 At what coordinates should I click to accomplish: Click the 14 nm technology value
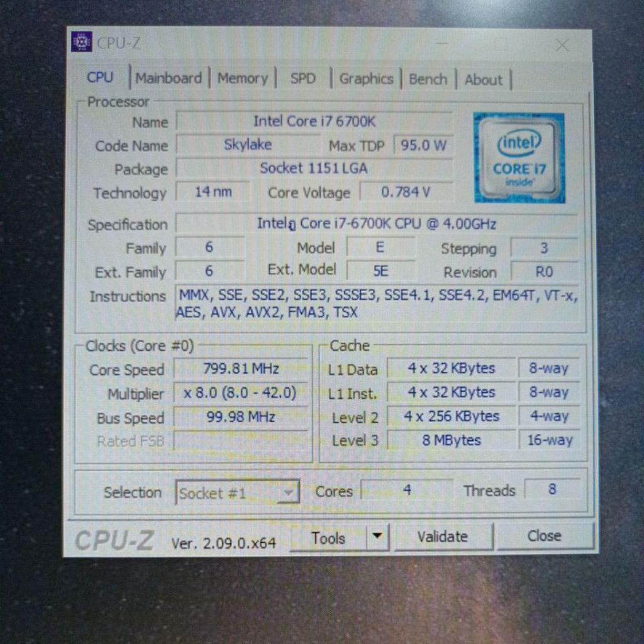coord(213,191)
